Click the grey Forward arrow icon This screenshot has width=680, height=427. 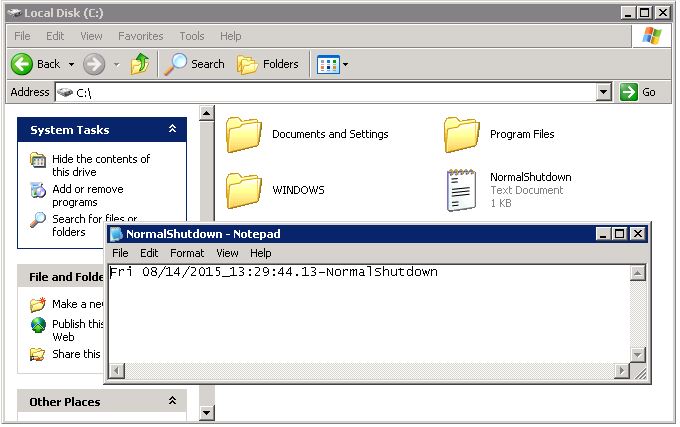point(94,65)
